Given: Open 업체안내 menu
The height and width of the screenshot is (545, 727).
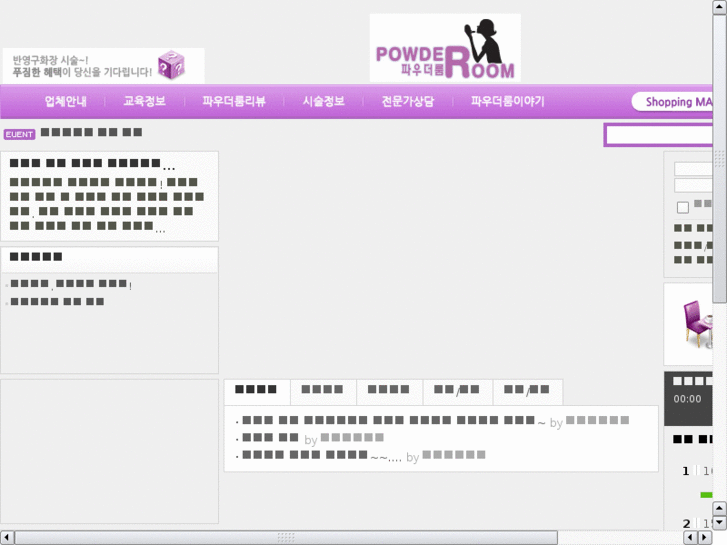Looking at the screenshot, I should tap(66, 101).
